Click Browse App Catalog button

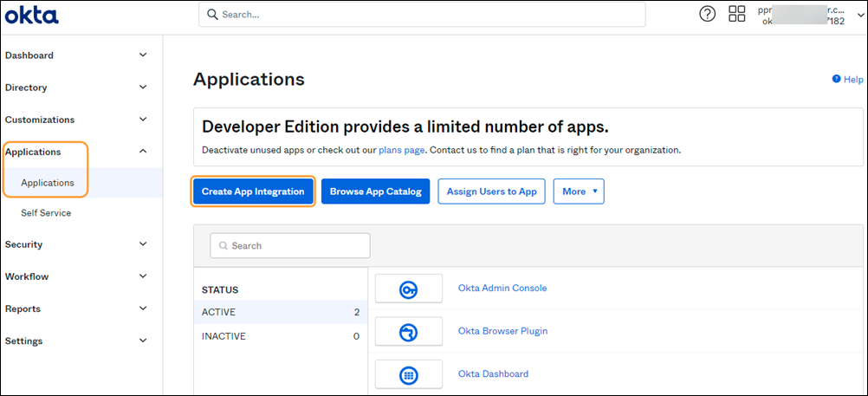[376, 192]
